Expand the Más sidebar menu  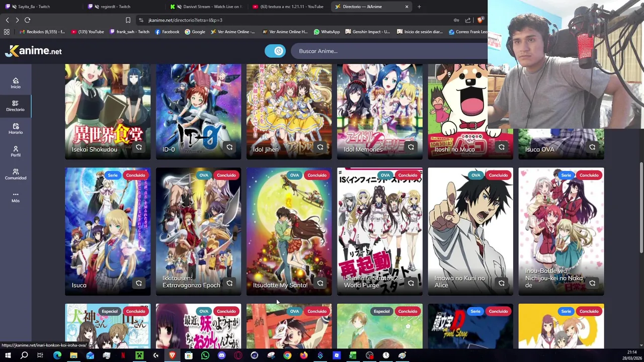16,197
